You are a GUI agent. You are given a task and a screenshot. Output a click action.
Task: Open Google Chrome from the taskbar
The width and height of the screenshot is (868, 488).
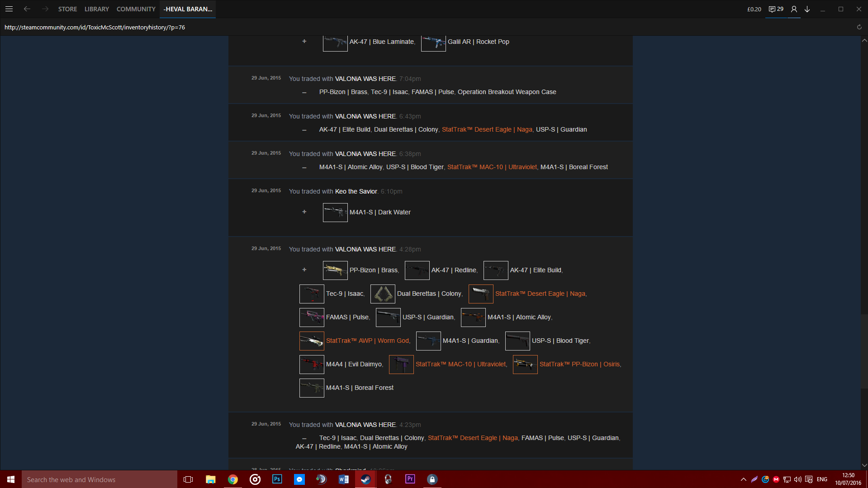pos(233,479)
